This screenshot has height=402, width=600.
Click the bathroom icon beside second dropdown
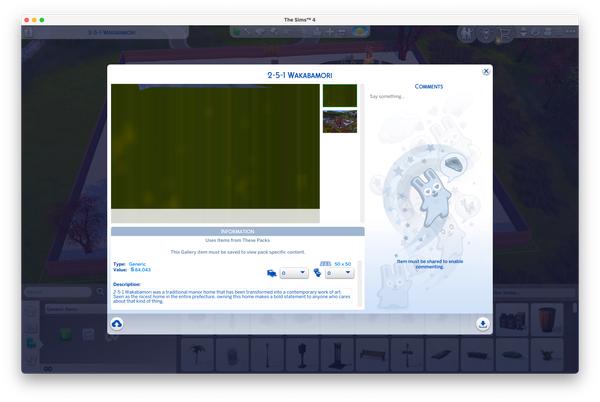coord(317,273)
